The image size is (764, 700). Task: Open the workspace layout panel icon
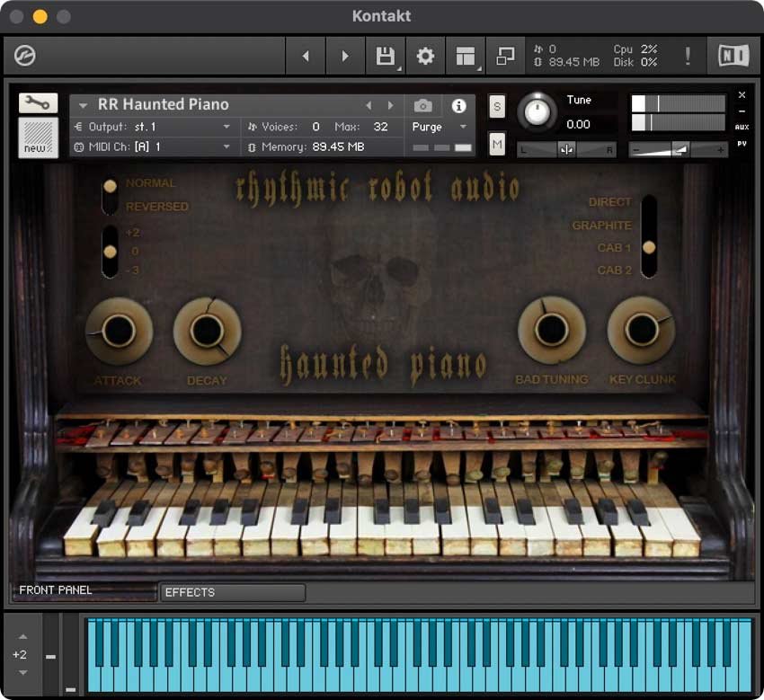[x=466, y=56]
